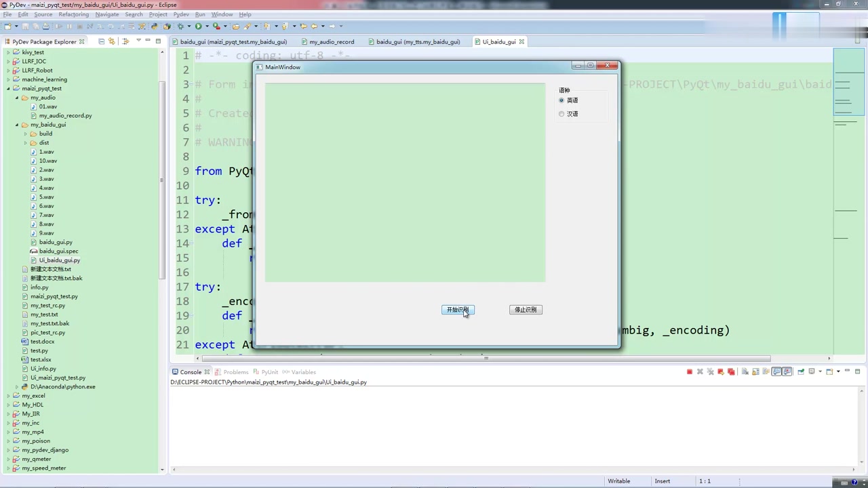Open the Package Explorer view menu dropdown
868x488 pixels.
[138, 41]
